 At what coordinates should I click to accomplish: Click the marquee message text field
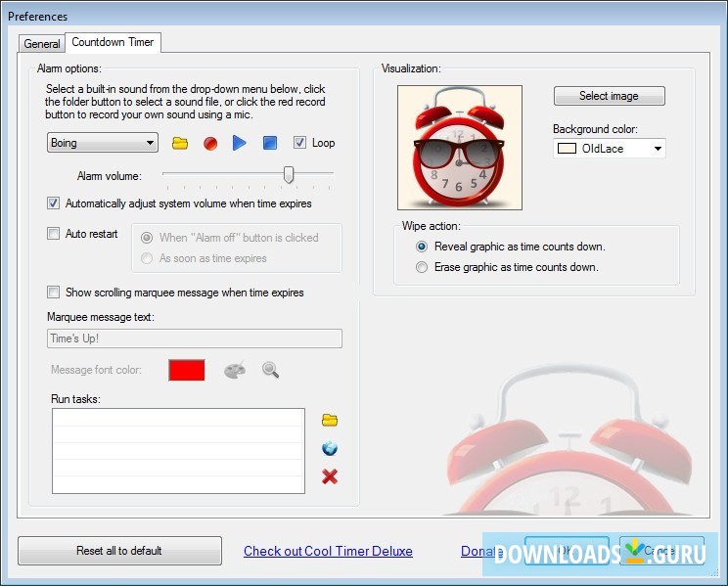[x=195, y=338]
